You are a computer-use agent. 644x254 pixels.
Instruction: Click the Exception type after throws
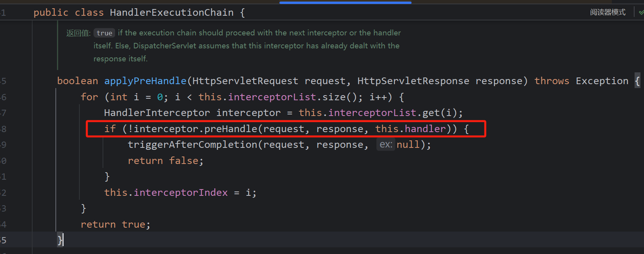pos(602,81)
